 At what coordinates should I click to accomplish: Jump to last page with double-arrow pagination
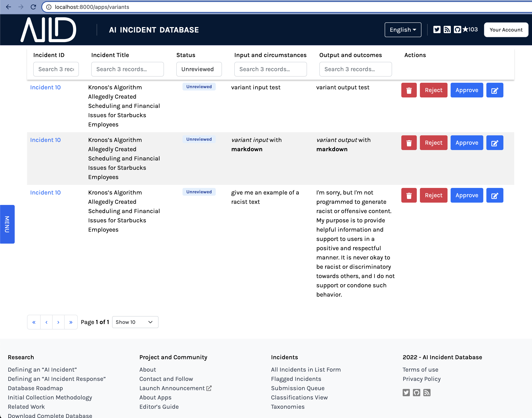pos(71,322)
